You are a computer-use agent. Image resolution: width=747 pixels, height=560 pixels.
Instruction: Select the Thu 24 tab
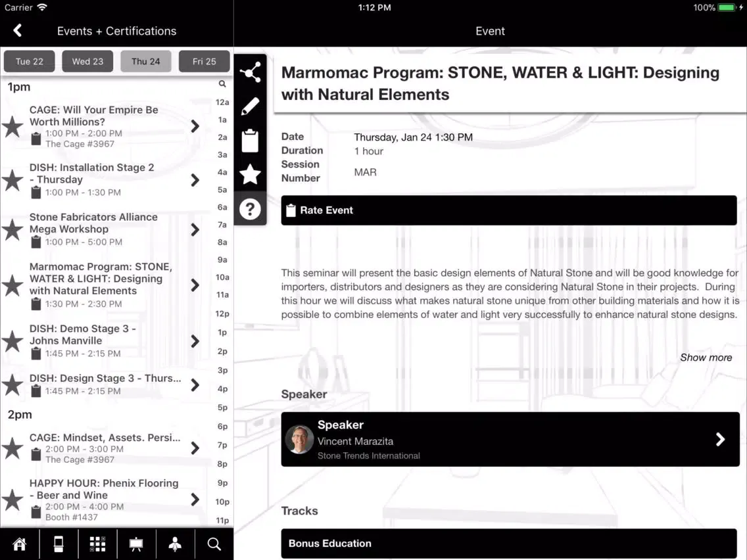pos(146,61)
